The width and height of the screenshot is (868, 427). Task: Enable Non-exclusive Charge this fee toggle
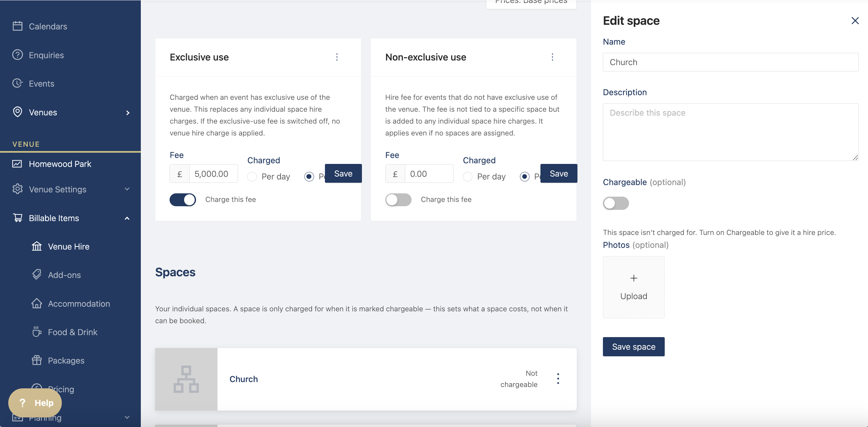point(398,200)
